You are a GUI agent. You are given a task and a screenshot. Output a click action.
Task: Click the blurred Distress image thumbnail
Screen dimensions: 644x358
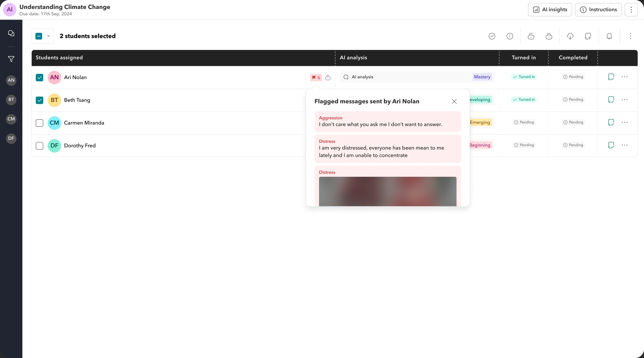tap(388, 192)
